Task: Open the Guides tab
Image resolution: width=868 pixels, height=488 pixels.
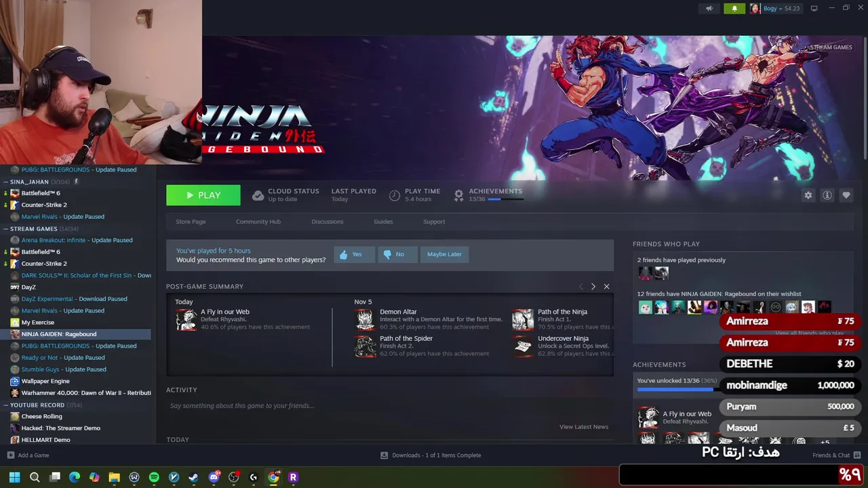Action: pyautogui.click(x=383, y=222)
